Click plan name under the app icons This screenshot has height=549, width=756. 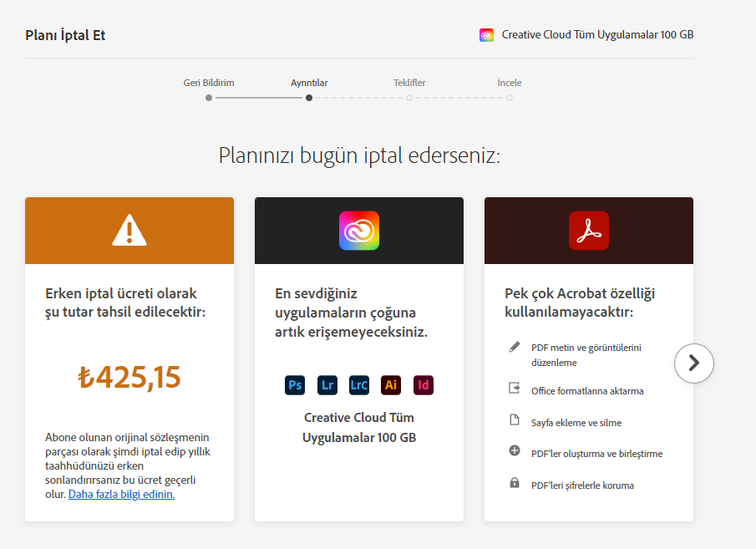pos(359,428)
